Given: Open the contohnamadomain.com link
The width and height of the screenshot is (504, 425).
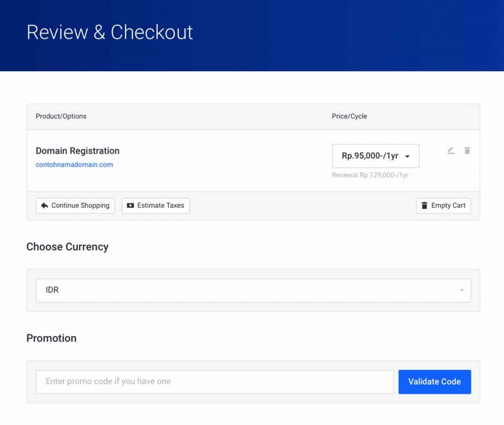Looking at the screenshot, I should pos(74,165).
